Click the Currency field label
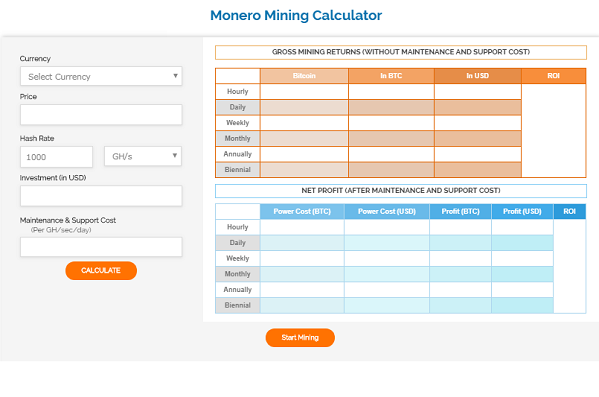The width and height of the screenshot is (599, 397). (35, 58)
